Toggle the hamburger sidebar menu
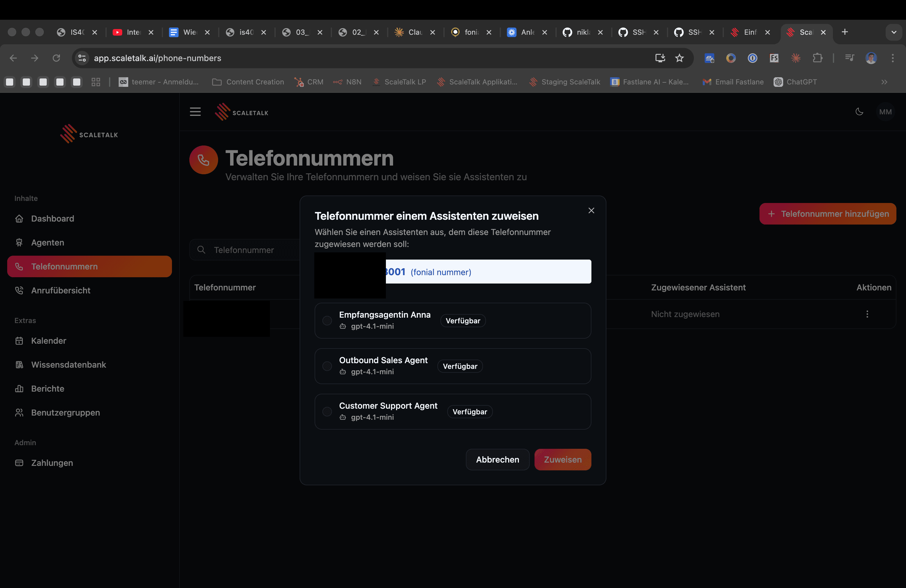 pyautogui.click(x=195, y=112)
